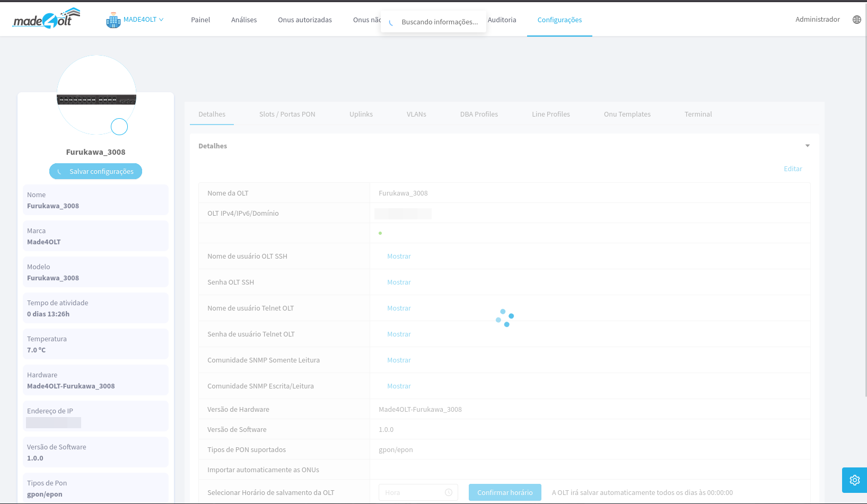This screenshot has height=504, width=867.
Task: Open the language globe icon
Action: point(856,20)
